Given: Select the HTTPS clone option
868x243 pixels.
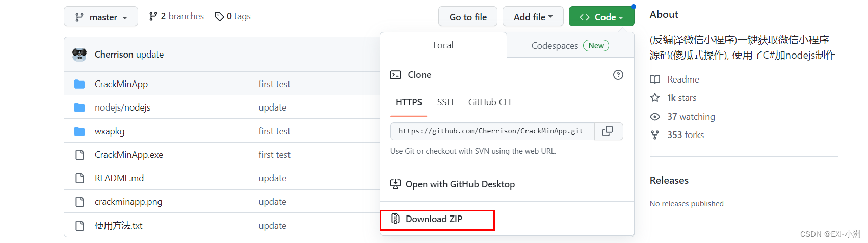Looking at the screenshot, I should (409, 102).
